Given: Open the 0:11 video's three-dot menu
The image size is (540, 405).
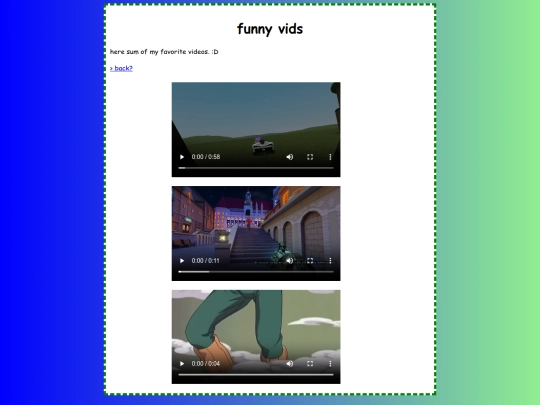Looking at the screenshot, I should point(330,261).
